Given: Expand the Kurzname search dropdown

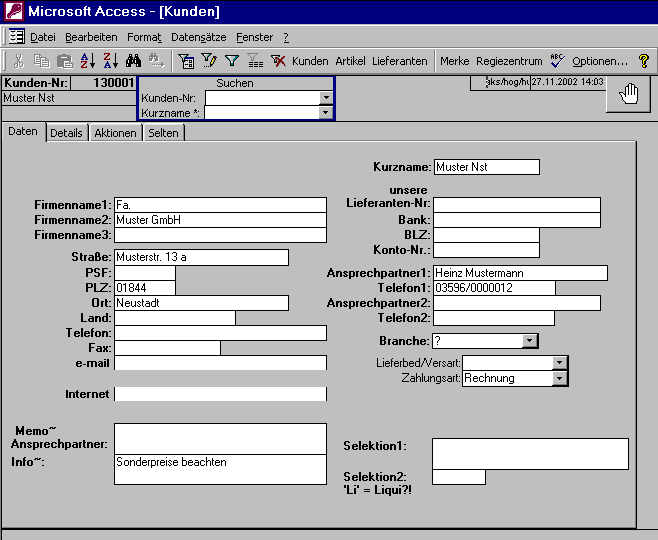Looking at the screenshot, I should click(x=325, y=113).
